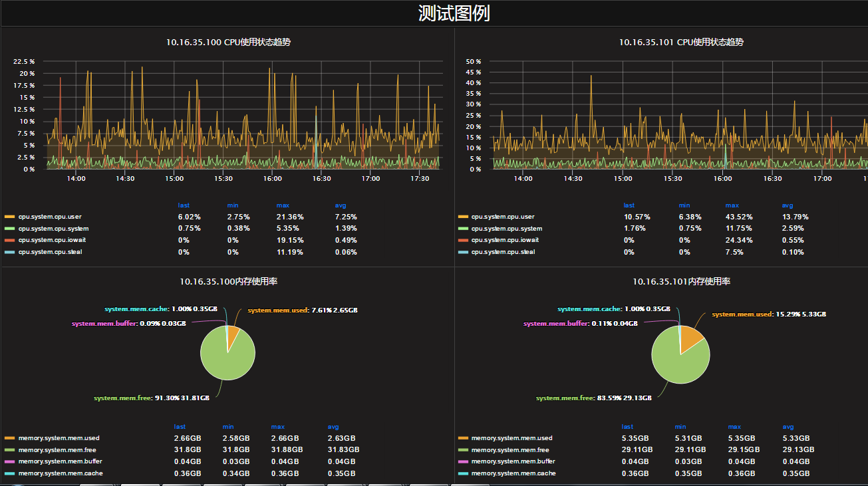Click the 15:30 time label on 10.16.35.101 chart
The width and height of the screenshot is (868, 486).
[672, 178]
